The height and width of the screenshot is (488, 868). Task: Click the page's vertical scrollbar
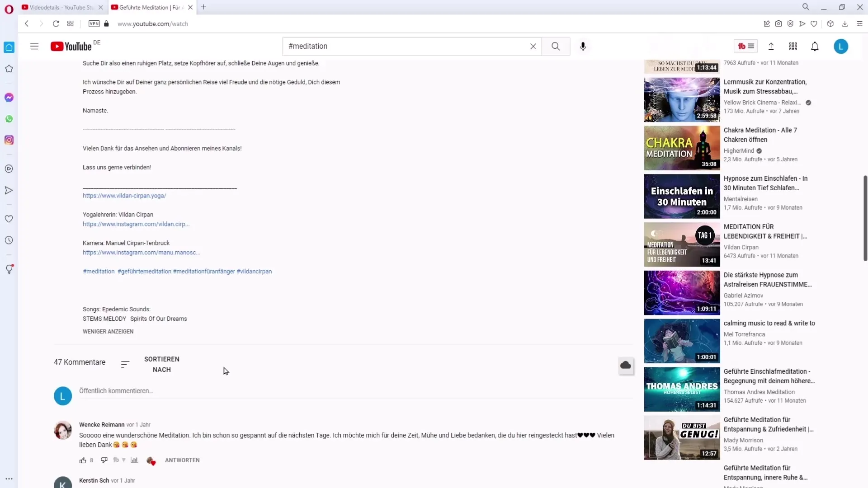(865, 218)
